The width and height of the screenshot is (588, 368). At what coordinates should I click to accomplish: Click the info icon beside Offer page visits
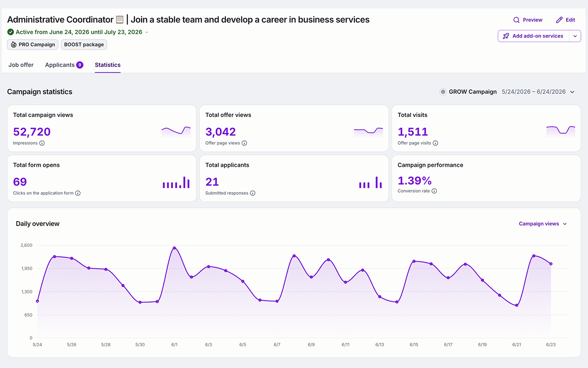click(x=436, y=143)
